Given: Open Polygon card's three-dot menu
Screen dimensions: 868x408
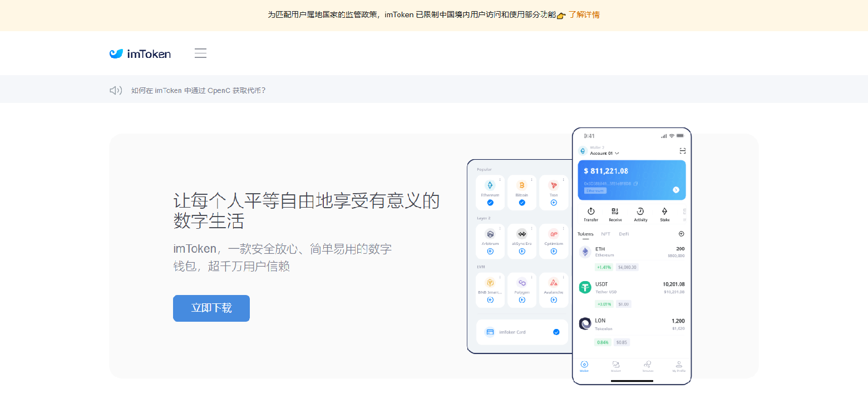Looking at the screenshot, I should pyautogui.click(x=532, y=276).
